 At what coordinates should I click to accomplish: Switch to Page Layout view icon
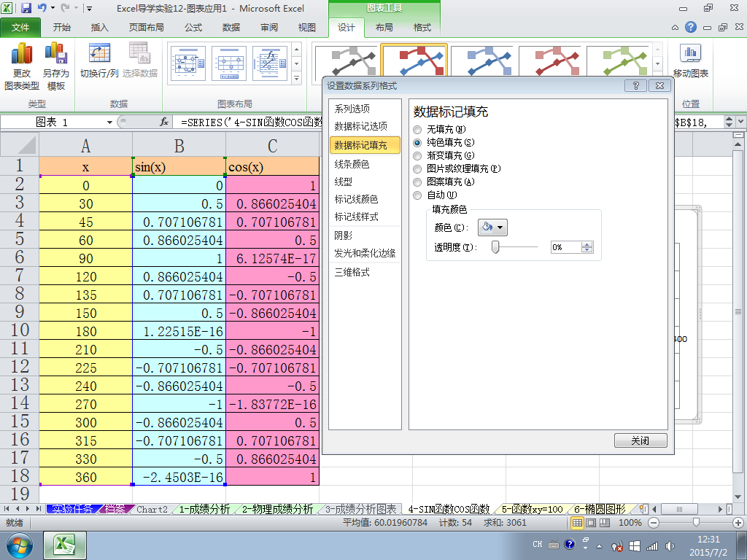click(591, 523)
